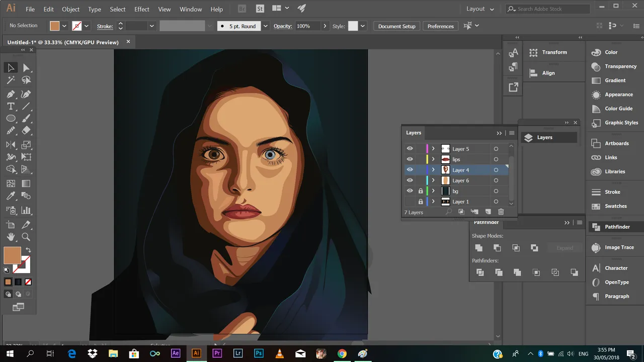Click the None color button
Viewport: 644px width, 362px height.
(28, 282)
